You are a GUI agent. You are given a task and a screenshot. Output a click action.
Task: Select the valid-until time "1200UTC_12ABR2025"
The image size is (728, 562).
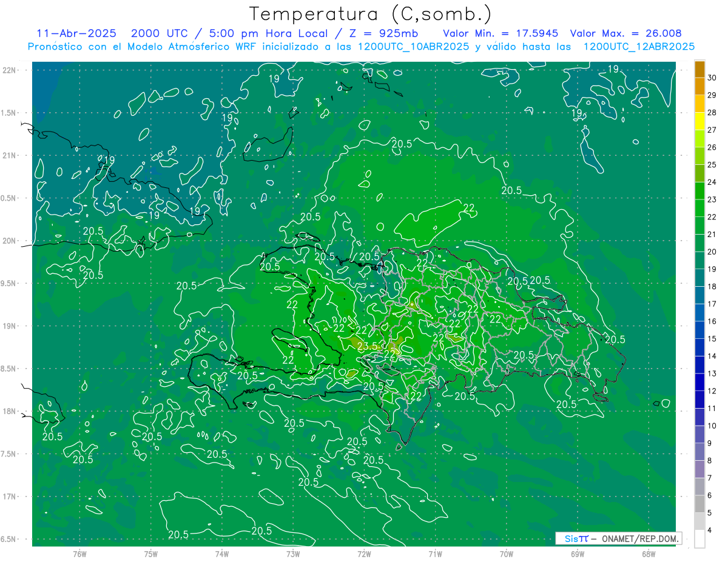(639, 47)
